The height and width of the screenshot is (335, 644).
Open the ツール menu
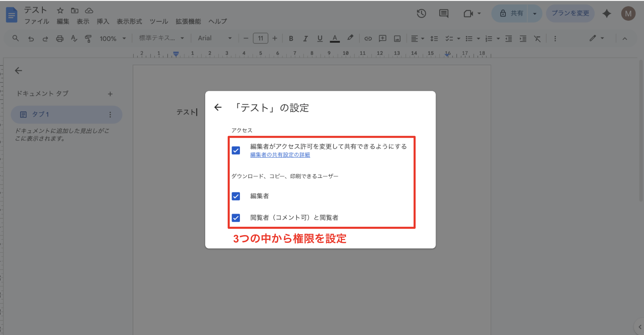pos(159,21)
